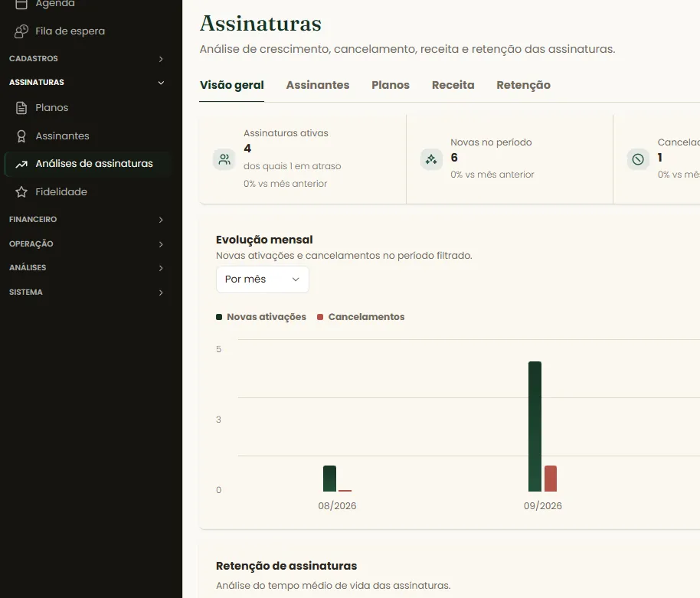Click the 09/2026 axis label
Viewport: 700px width, 598px height.
543,506
